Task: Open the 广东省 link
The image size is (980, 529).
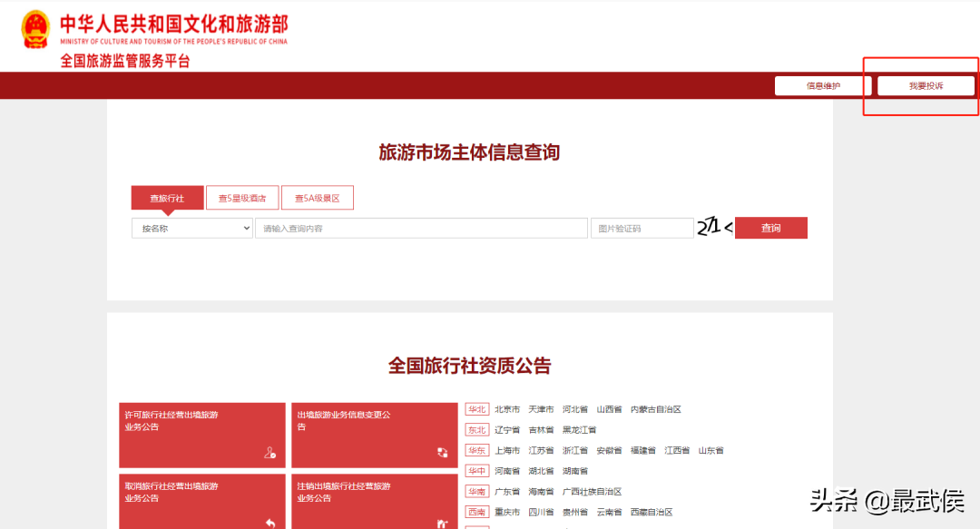Action: click(507, 492)
